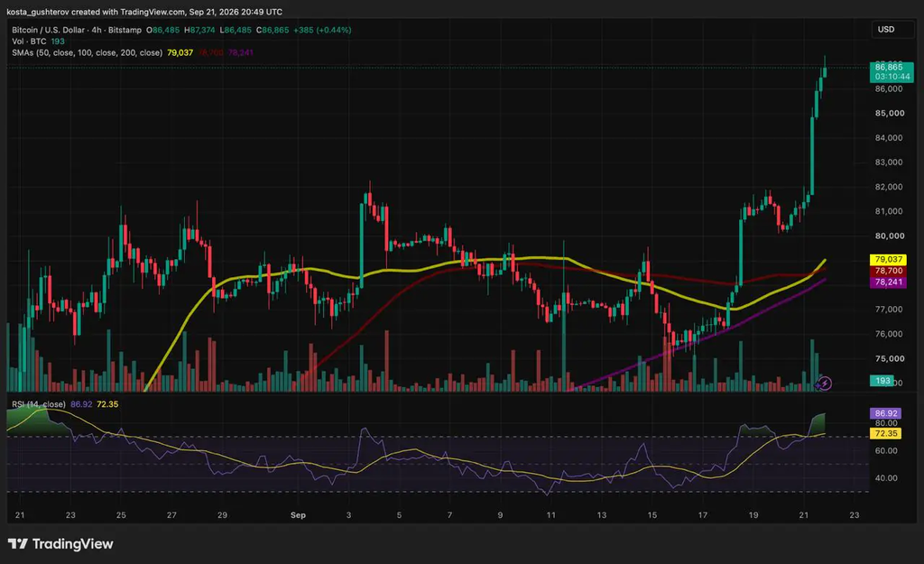This screenshot has width=924, height=564.
Task: Click 80,000 on the price scale
Action: [889, 236]
